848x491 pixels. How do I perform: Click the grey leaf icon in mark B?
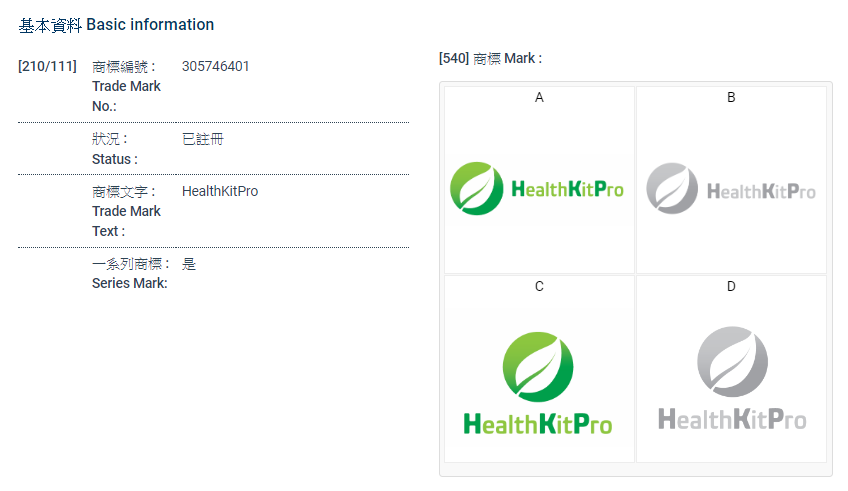pyautogui.click(x=672, y=188)
